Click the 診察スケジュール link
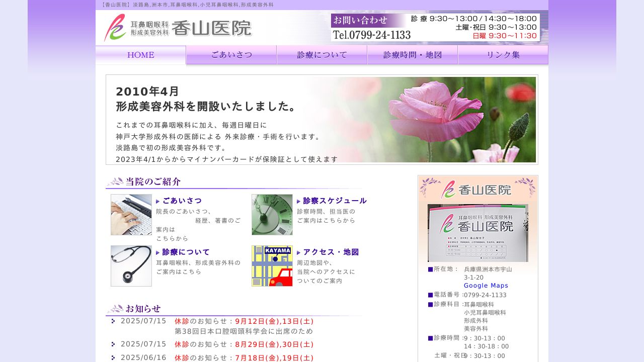 click(334, 201)
